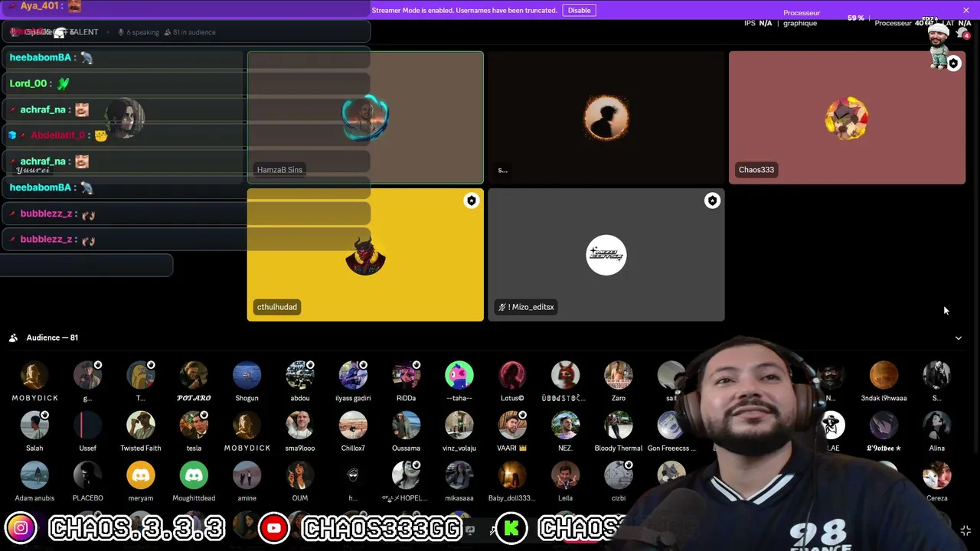Click 3ndak i9hwaaa's orange avatar
980x551 pixels.
pyautogui.click(x=884, y=375)
